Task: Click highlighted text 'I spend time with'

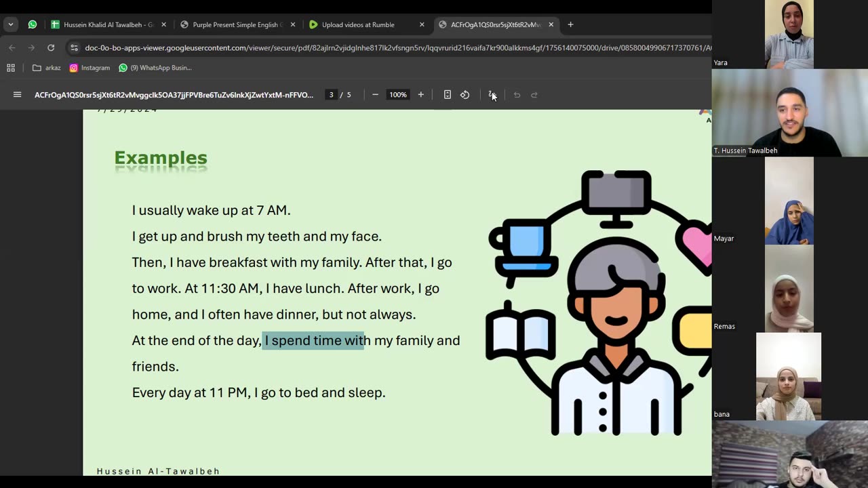Action: click(x=313, y=340)
